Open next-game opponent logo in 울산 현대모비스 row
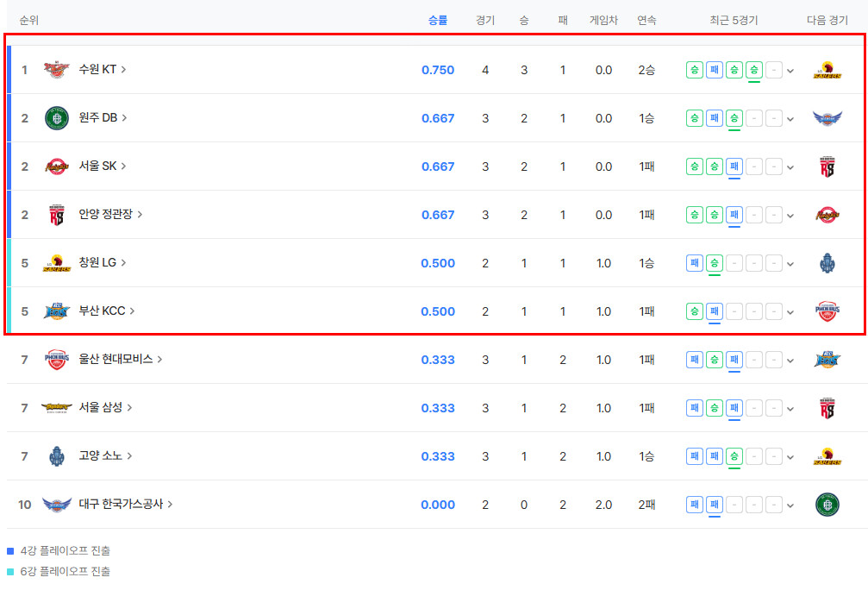Image resolution: width=868 pixels, height=590 pixels. 827,360
